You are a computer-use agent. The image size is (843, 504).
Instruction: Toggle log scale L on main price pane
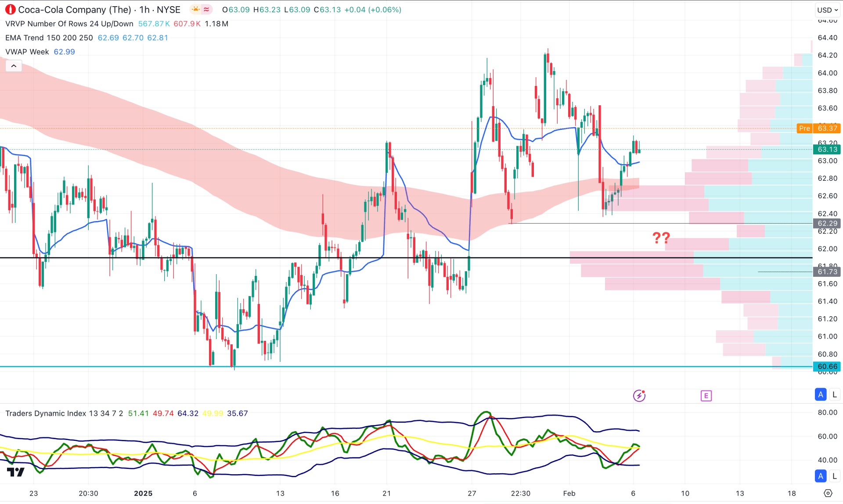coord(835,394)
